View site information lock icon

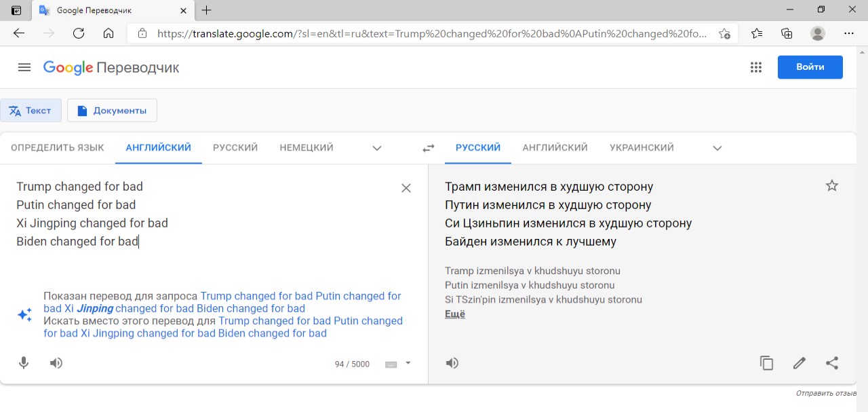pos(142,33)
